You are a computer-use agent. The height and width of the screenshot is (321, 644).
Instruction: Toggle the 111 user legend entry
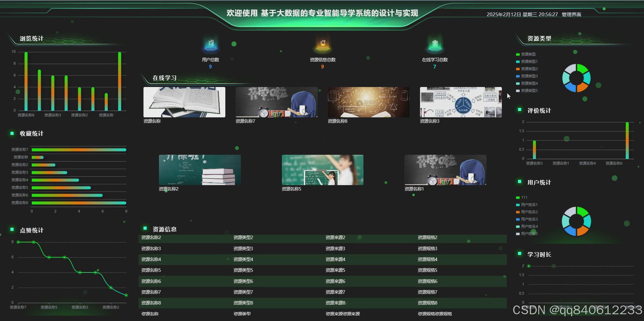point(522,198)
